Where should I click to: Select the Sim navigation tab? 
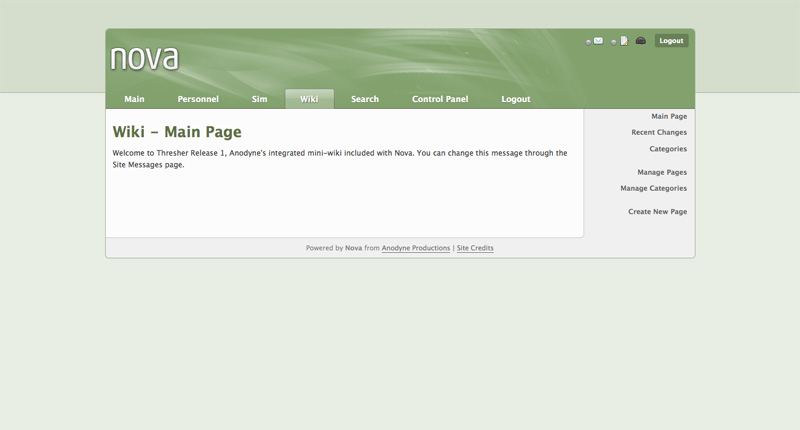[259, 99]
